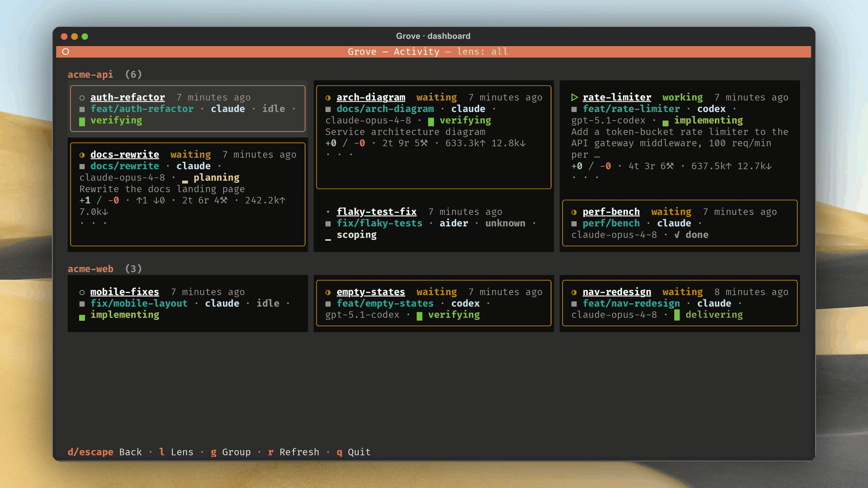Click the half-circle waiting icon beside docs-rewrite

point(82,155)
